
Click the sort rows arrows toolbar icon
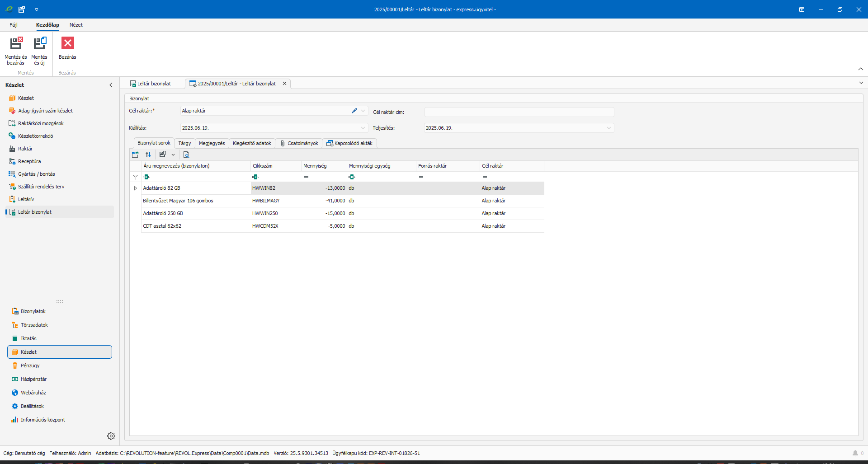(148, 155)
